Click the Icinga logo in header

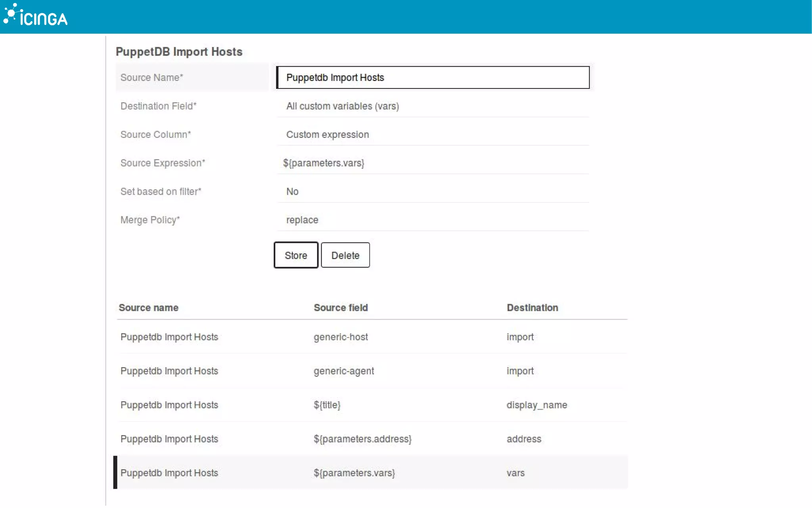[x=36, y=16]
